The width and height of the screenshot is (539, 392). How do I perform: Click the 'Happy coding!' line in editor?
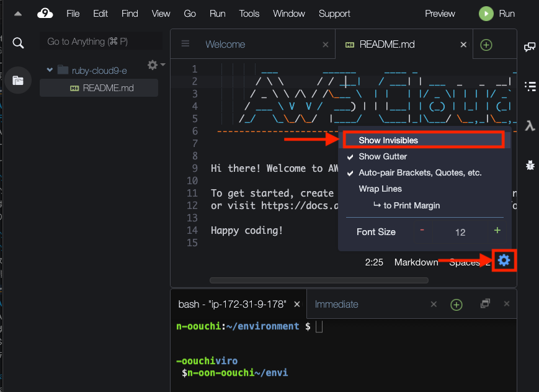(x=247, y=230)
